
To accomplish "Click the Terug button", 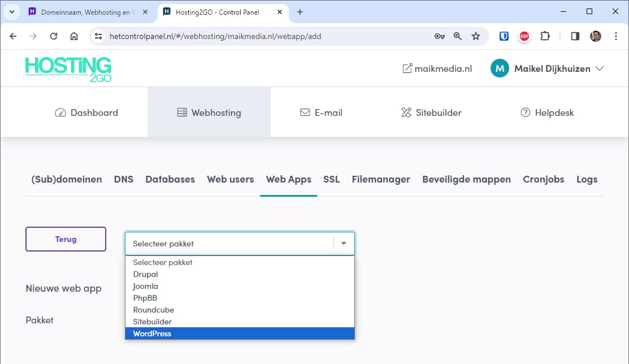I will coord(66,239).
